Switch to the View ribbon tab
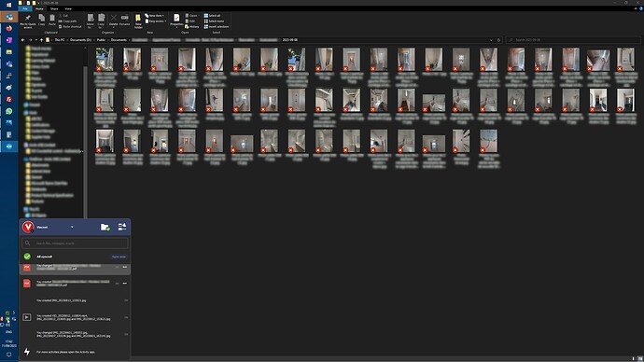This screenshot has height=362, width=644. coord(68,8)
